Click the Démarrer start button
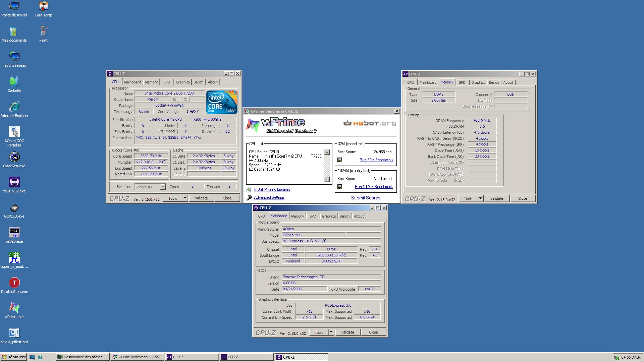This screenshot has width=644, height=362. click(14, 357)
